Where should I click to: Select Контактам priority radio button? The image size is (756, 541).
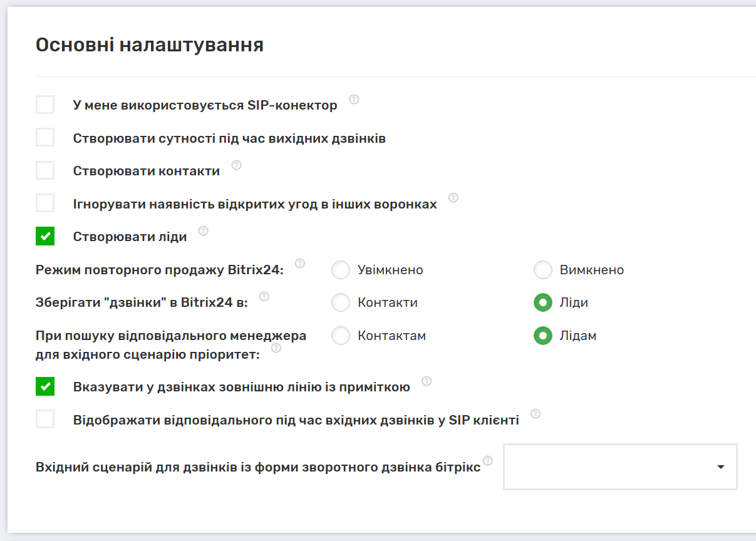click(341, 336)
